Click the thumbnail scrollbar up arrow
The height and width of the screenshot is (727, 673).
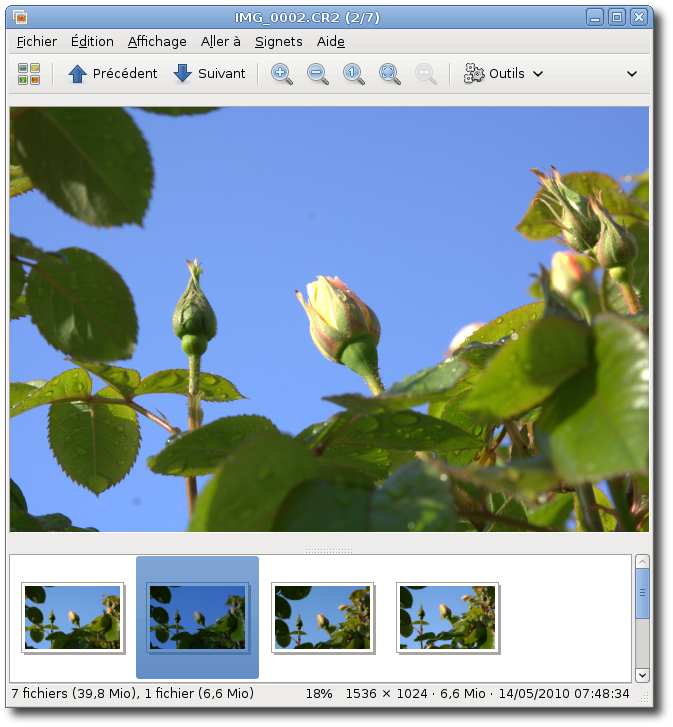642,562
